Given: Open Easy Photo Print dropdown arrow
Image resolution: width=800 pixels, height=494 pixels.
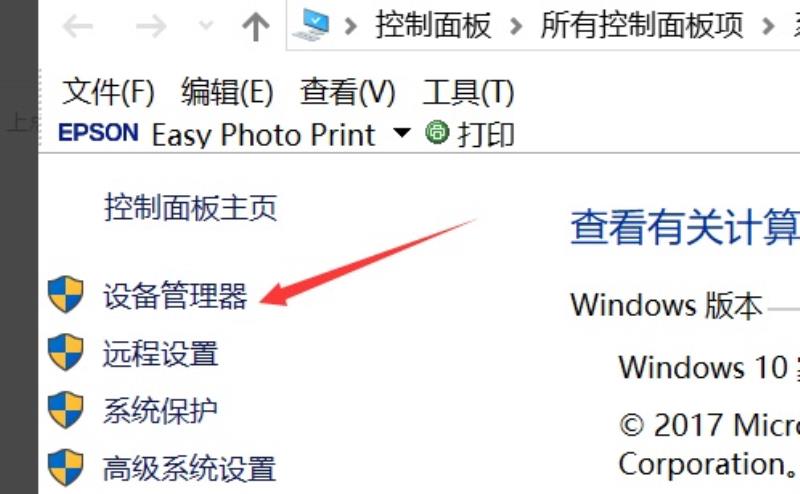Looking at the screenshot, I should point(402,133).
